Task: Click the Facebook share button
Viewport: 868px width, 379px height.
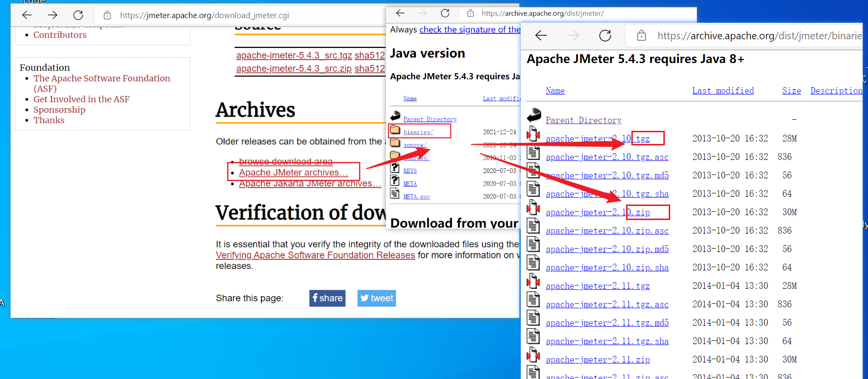Action: click(327, 298)
